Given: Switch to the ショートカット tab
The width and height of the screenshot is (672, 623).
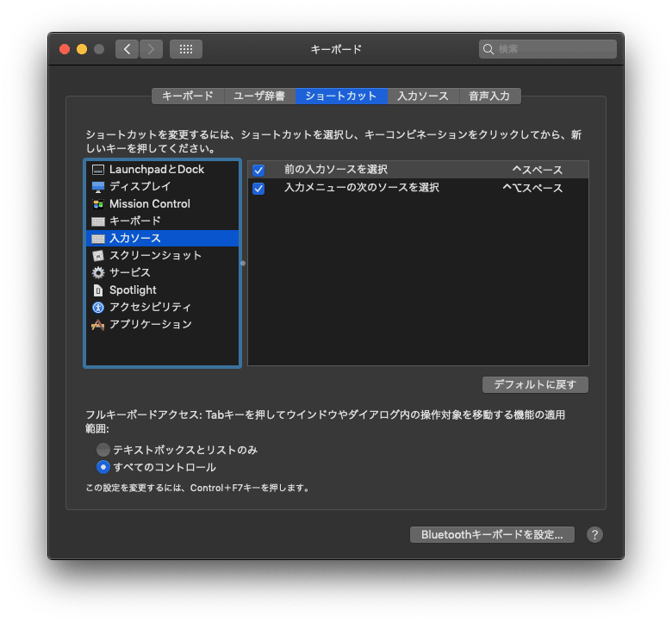Looking at the screenshot, I should (341, 96).
